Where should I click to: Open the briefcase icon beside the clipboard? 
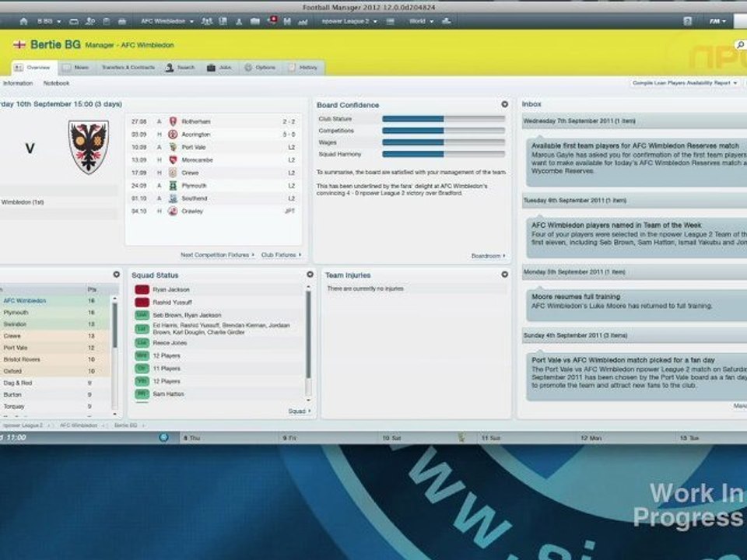point(122,22)
